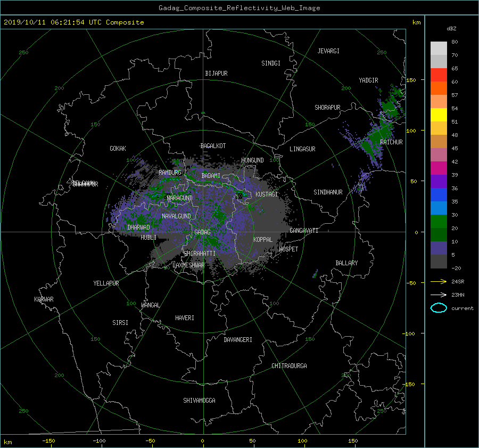
Task: Click the HUNGUND city label
Action: coord(252,160)
